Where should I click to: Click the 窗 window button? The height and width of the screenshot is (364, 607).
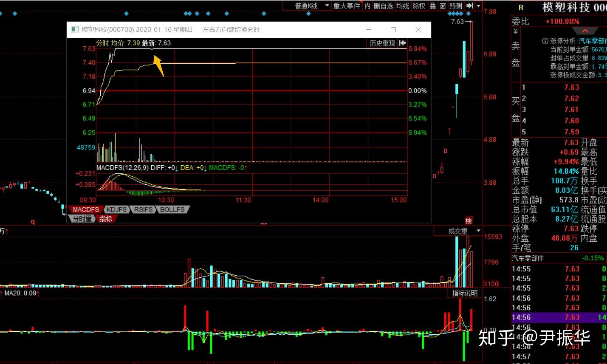pos(443,6)
